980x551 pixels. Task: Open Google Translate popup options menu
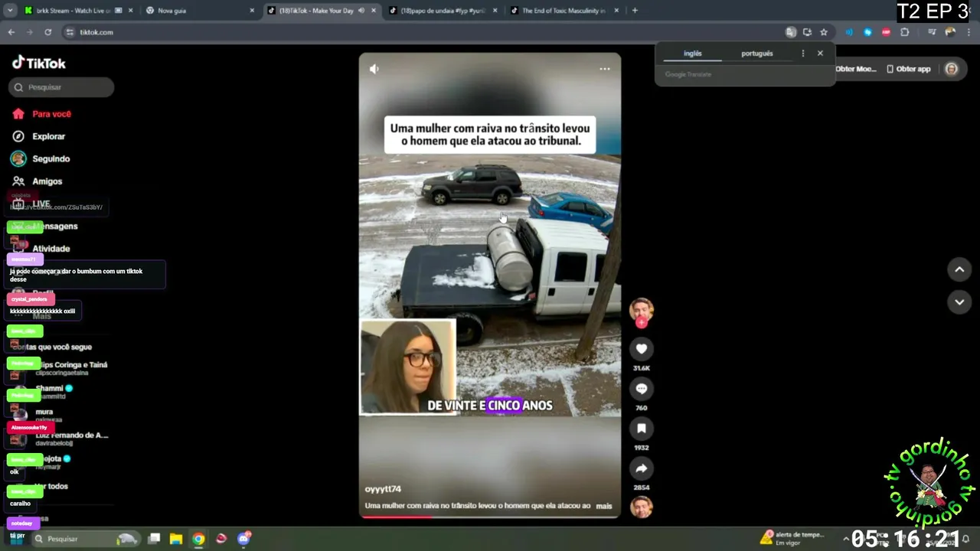(802, 54)
